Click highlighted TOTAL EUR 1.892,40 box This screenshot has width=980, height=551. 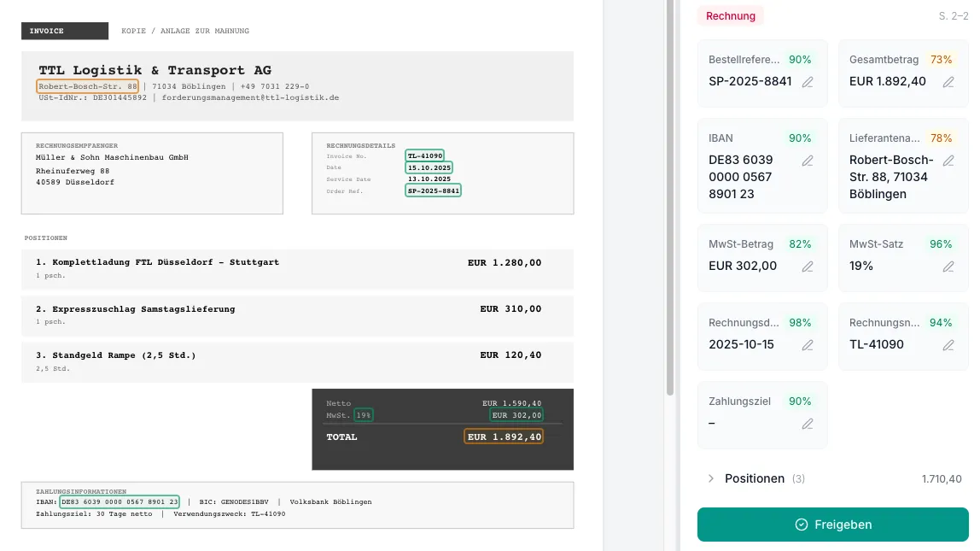click(x=504, y=437)
